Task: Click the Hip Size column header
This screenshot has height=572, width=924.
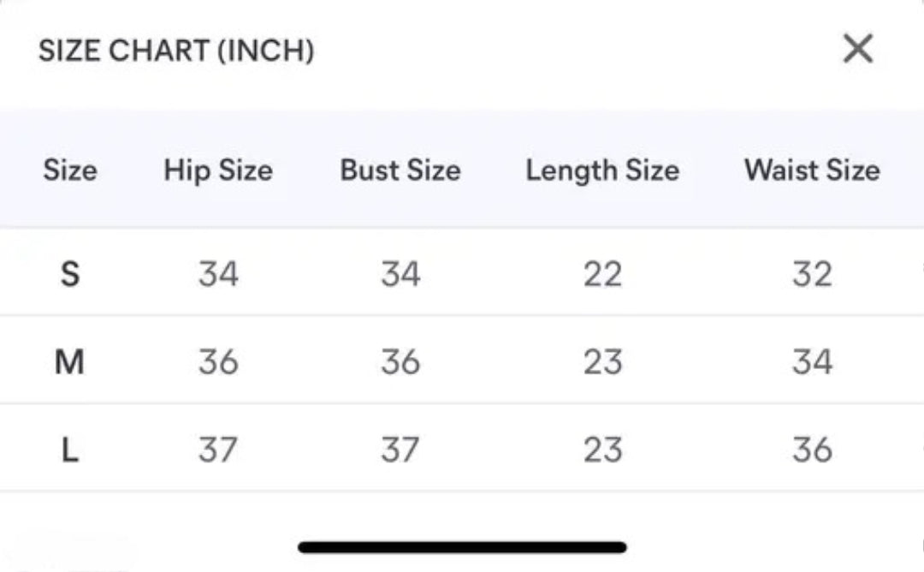Action: (218, 170)
